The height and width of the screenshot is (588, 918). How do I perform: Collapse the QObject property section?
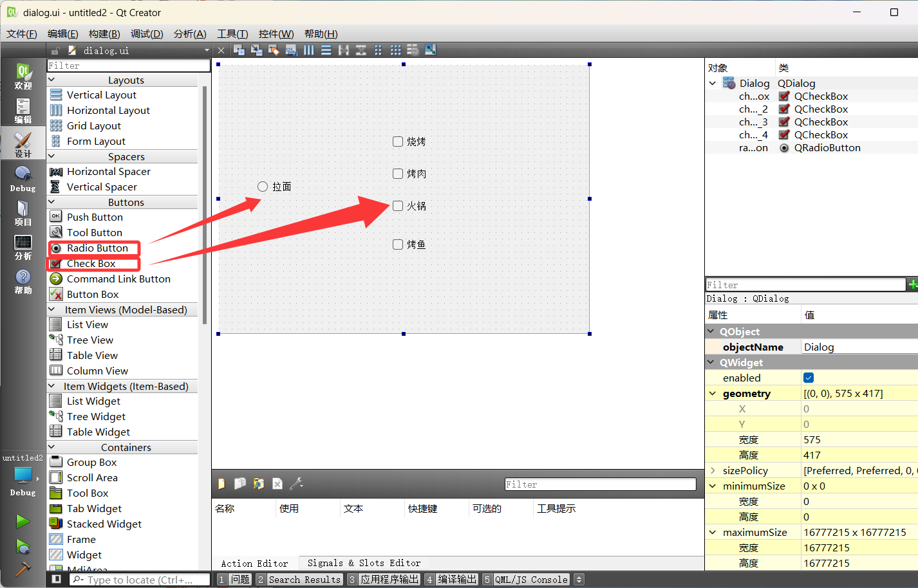(x=711, y=331)
